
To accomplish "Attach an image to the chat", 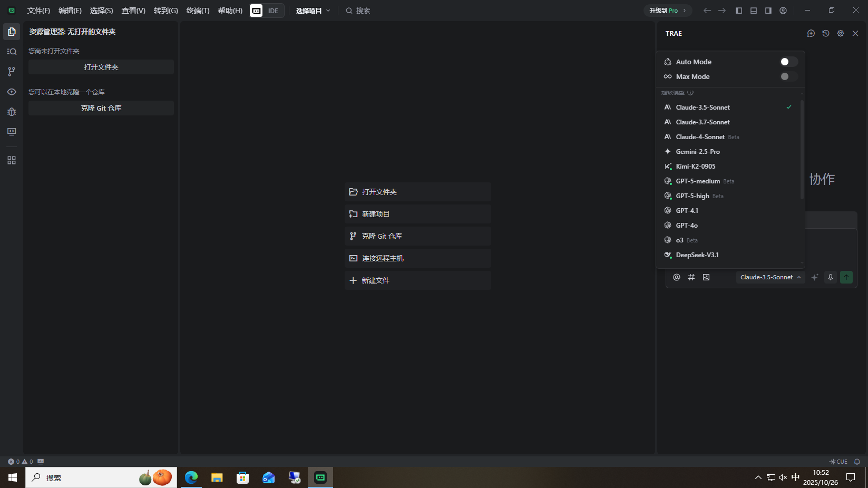I will [x=706, y=277].
